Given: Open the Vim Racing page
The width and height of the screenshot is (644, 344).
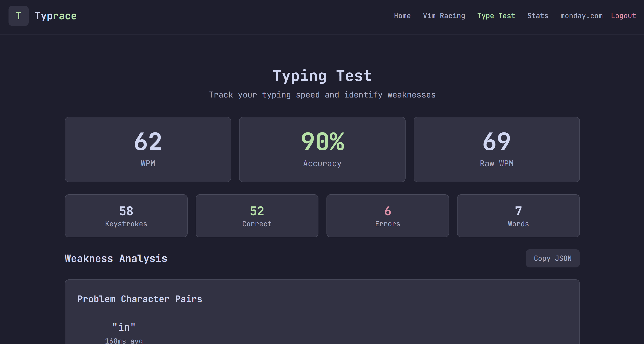Looking at the screenshot, I should tap(444, 16).
